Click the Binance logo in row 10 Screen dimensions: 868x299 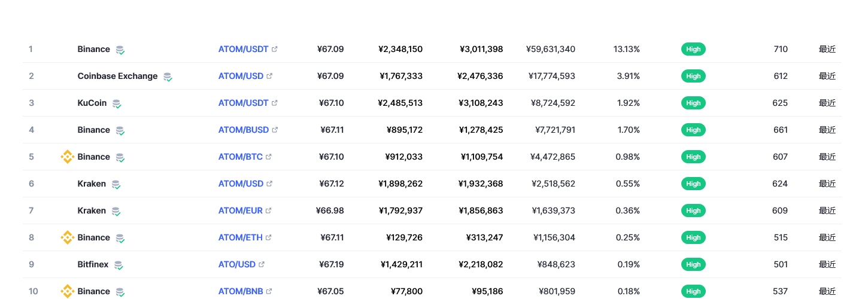click(x=68, y=291)
